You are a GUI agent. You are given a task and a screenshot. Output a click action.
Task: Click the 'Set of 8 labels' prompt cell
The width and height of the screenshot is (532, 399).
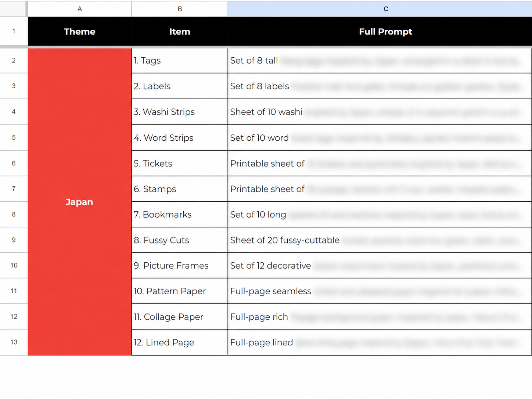pyautogui.click(x=380, y=86)
